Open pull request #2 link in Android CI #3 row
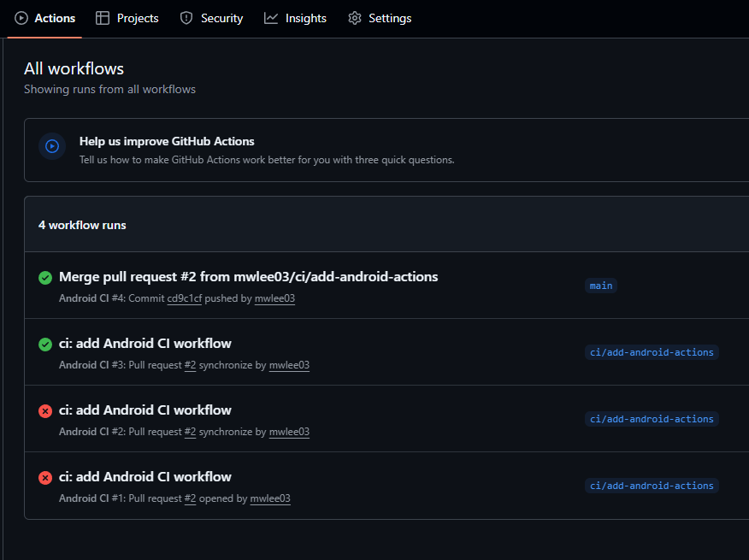Viewport: 749px width, 560px height. click(x=190, y=365)
